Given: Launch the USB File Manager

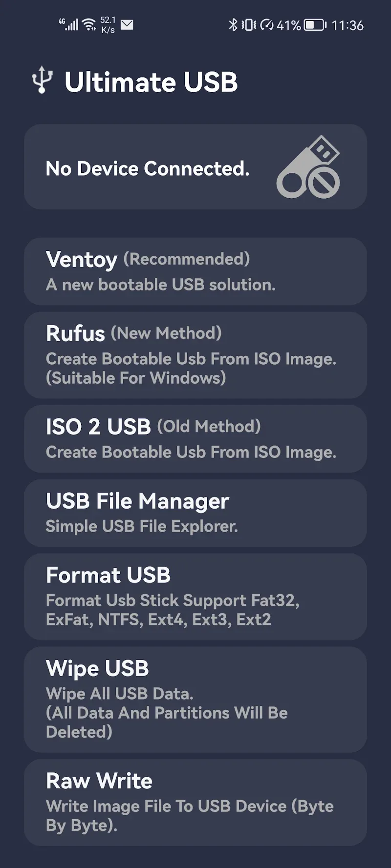Looking at the screenshot, I should coord(195,513).
